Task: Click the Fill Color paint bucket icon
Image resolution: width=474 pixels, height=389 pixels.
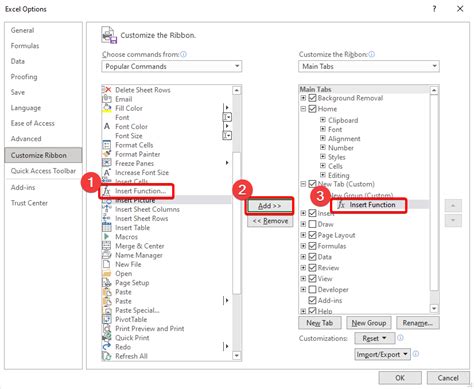Action: (x=106, y=108)
